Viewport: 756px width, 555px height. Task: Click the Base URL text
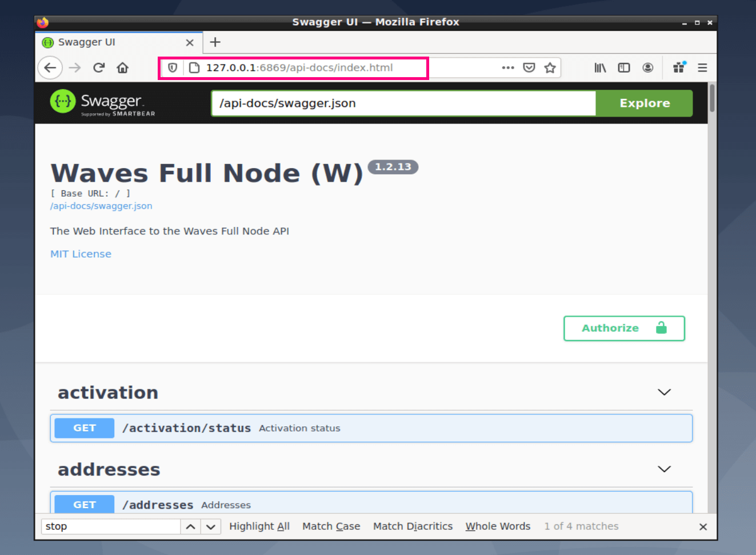[x=90, y=194]
